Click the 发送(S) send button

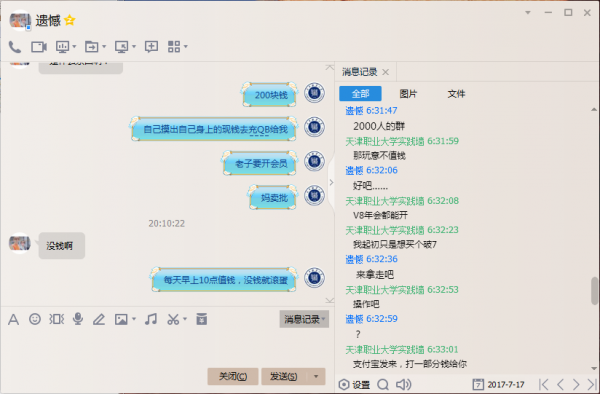click(284, 376)
